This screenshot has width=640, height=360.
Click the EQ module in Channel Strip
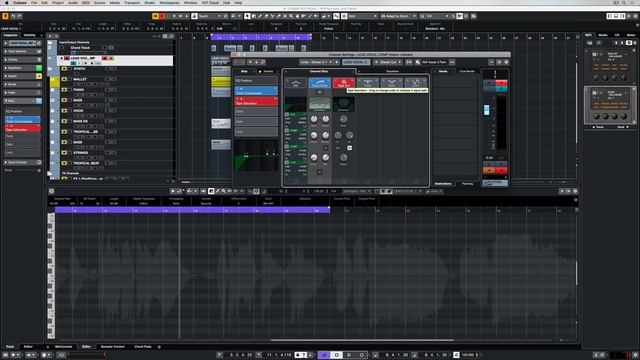click(x=296, y=83)
